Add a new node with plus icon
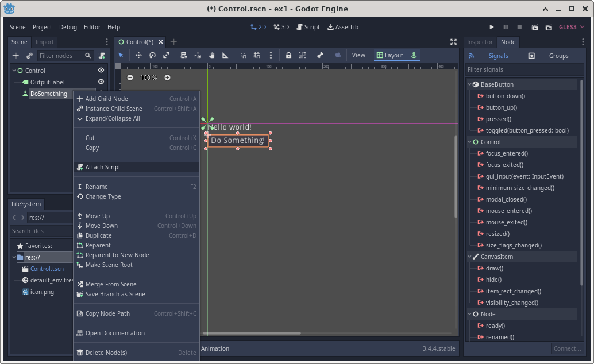 point(16,56)
